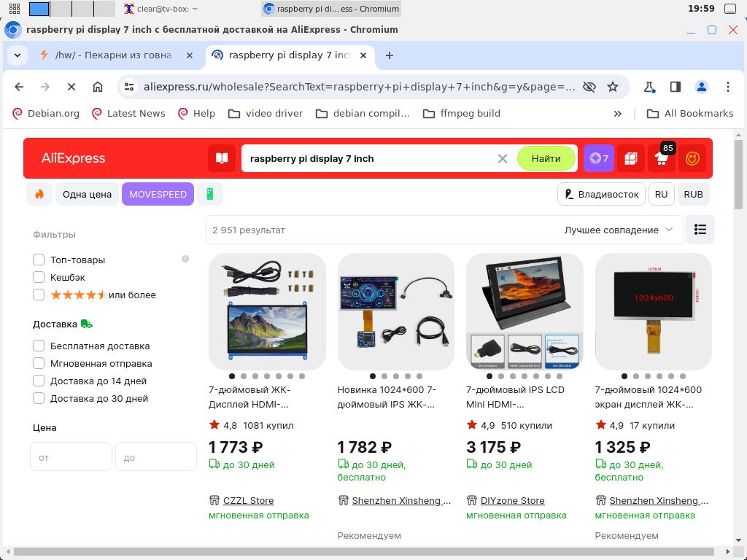Open the video driver bookmarks folder
The height and width of the screenshot is (560, 747).
[266, 114]
